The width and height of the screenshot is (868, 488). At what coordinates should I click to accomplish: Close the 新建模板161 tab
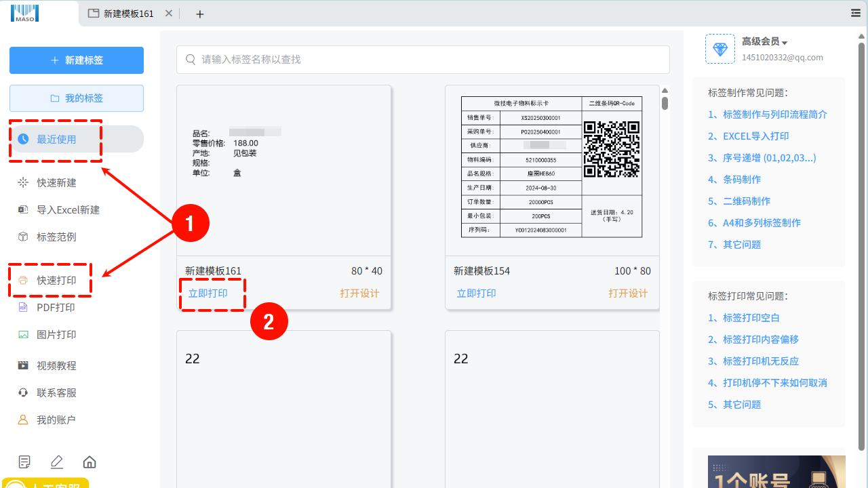click(x=169, y=14)
